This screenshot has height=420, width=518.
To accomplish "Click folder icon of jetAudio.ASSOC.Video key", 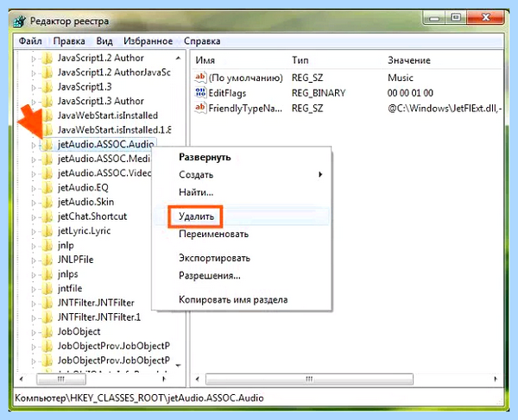I will [47, 173].
